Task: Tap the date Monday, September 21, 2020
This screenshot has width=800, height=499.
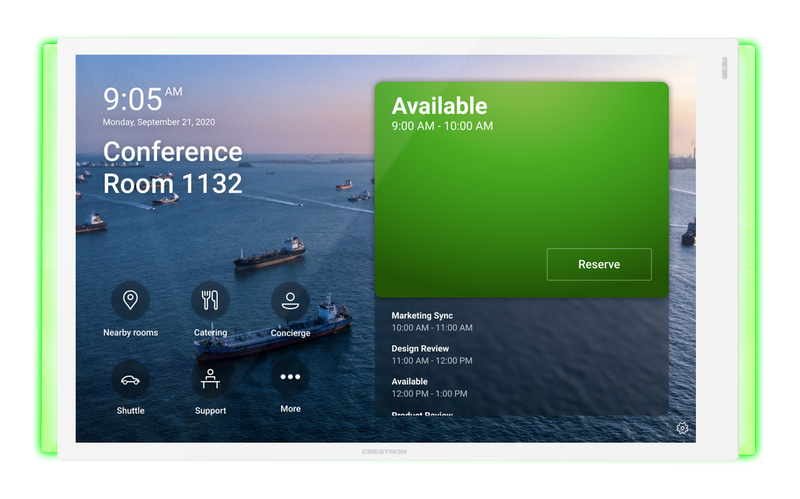Action: point(159,122)
